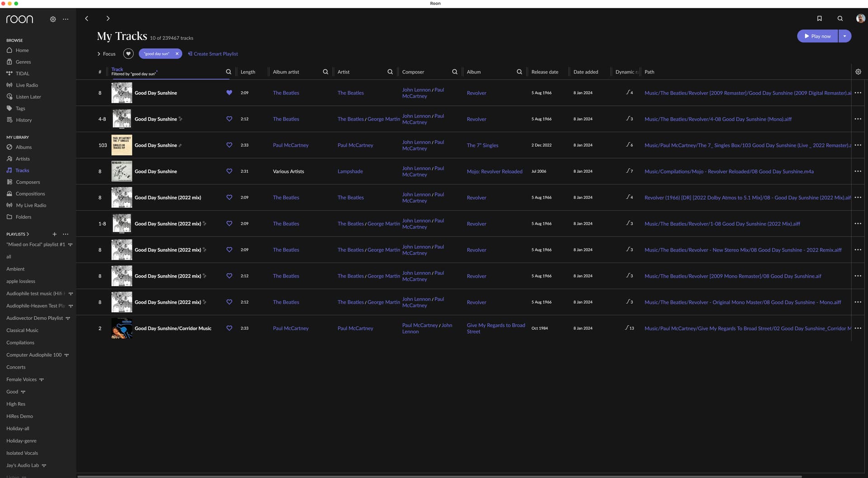Open Roon settings gear icon
This screenshot has width=868, height=478.
[x=53, y=19]
